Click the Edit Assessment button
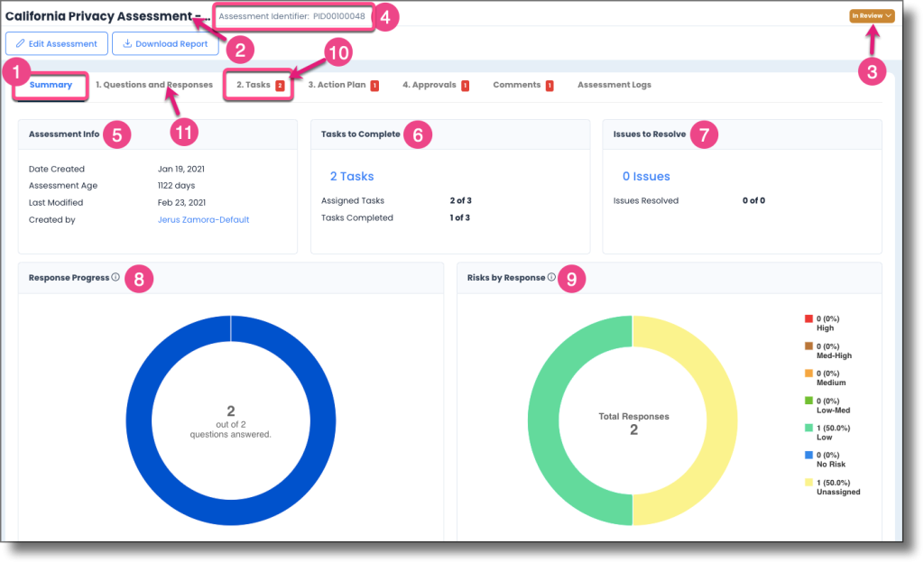Screen dimensions: 924x563 click(56, 42)
